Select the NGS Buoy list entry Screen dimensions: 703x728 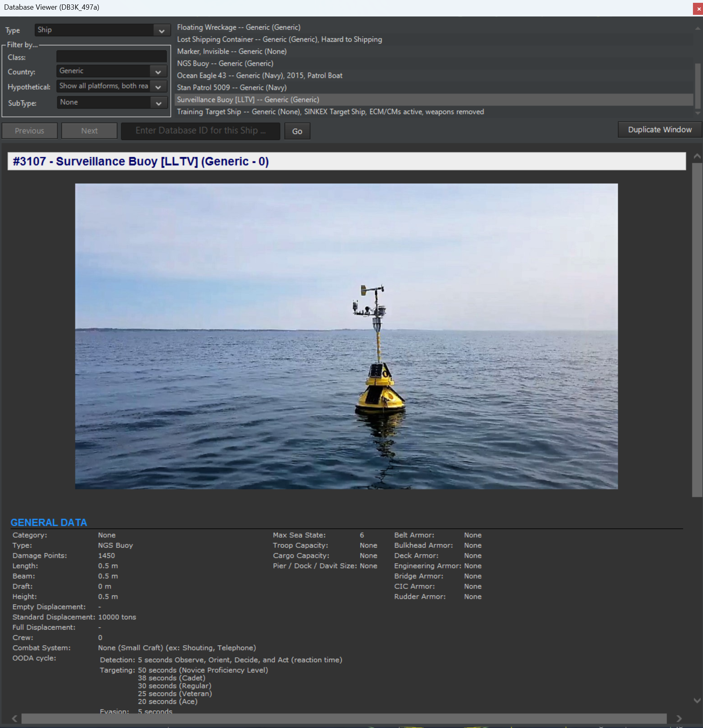click(x=225, y=63)
